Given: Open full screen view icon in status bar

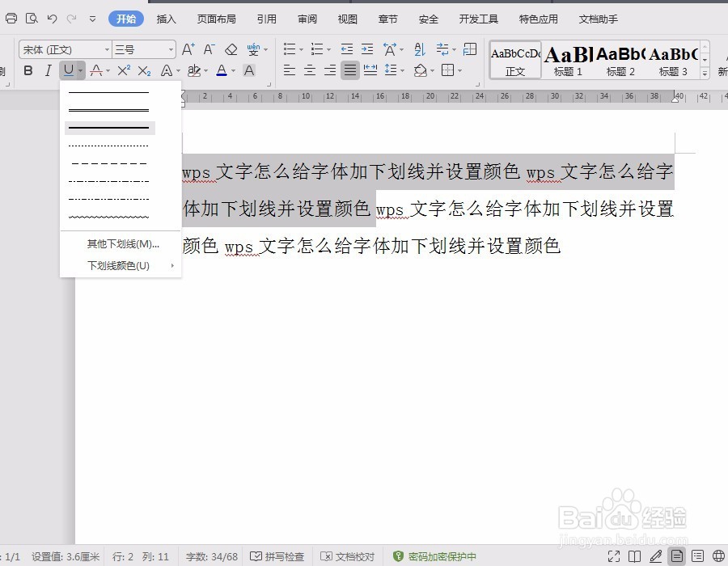Looking at the screenshot, I should (614, 555).
